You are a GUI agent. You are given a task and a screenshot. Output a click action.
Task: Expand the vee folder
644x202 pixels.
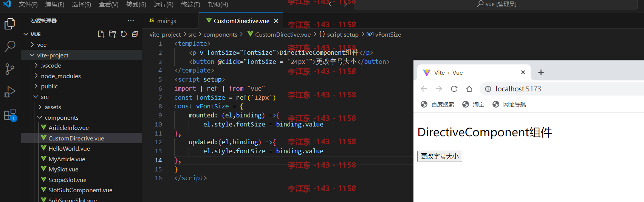(x=81, y=45)
